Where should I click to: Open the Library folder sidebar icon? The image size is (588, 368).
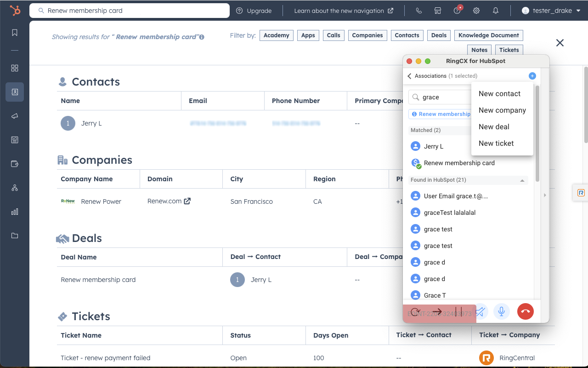(x=15, y=236)
